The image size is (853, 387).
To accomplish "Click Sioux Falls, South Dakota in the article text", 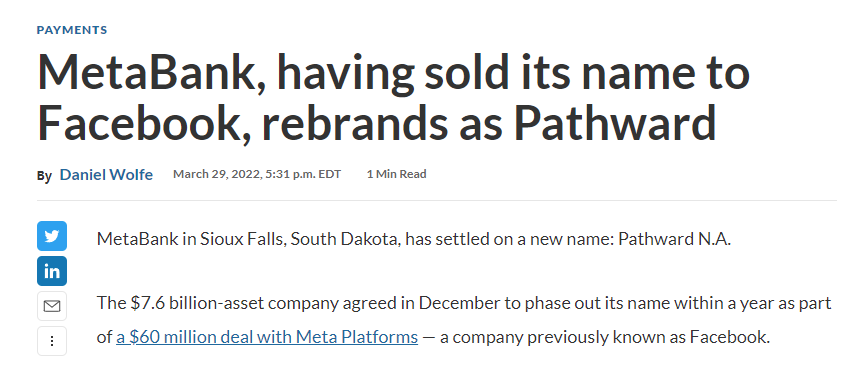I will tap(299, 239).
